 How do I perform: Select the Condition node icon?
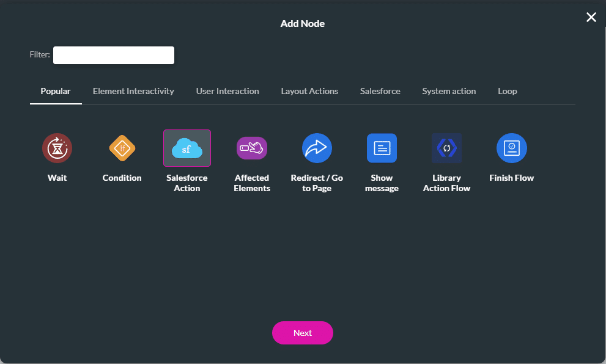click(x=122, y=148)
